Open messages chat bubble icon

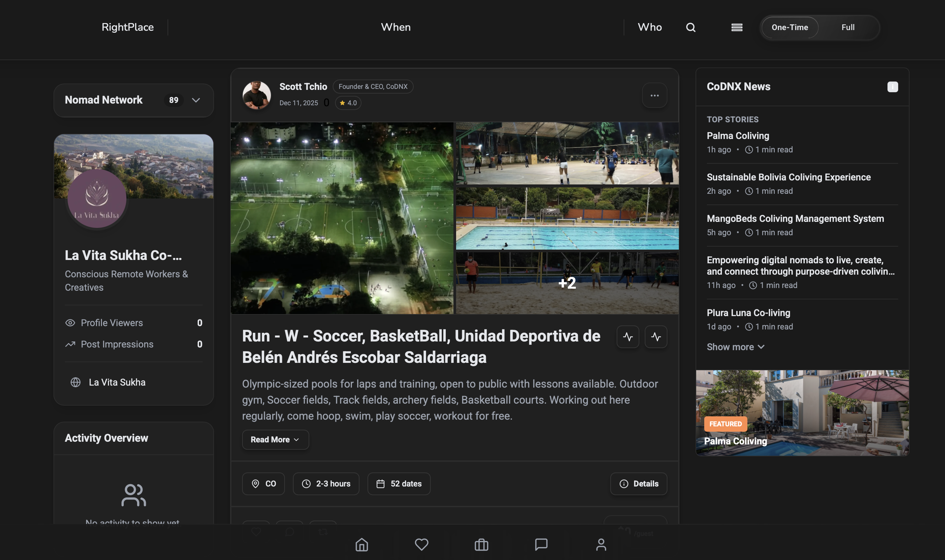pos(541,544)
